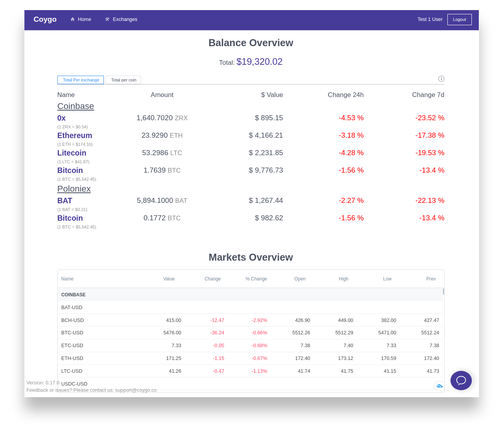Click the -2.92% change cell for BCH-USD
The height and width of the screenshot is (429, 504).
click(259, 320)
